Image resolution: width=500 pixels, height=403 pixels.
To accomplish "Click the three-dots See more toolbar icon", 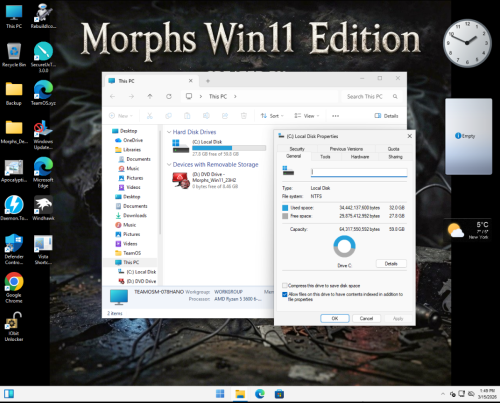I will click(x=335, y=116).
